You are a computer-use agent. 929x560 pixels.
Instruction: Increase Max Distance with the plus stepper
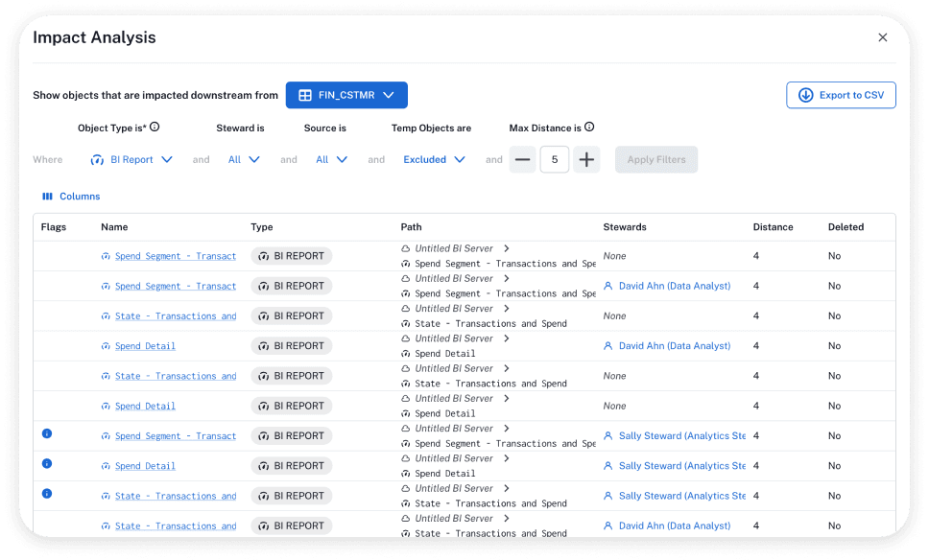tap(586, 159)
